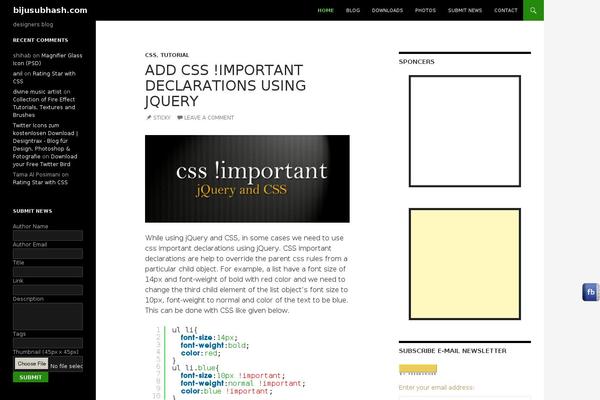600x400 pixels.
Task: Focus the Author Name input field
Action: coord(48,235)
